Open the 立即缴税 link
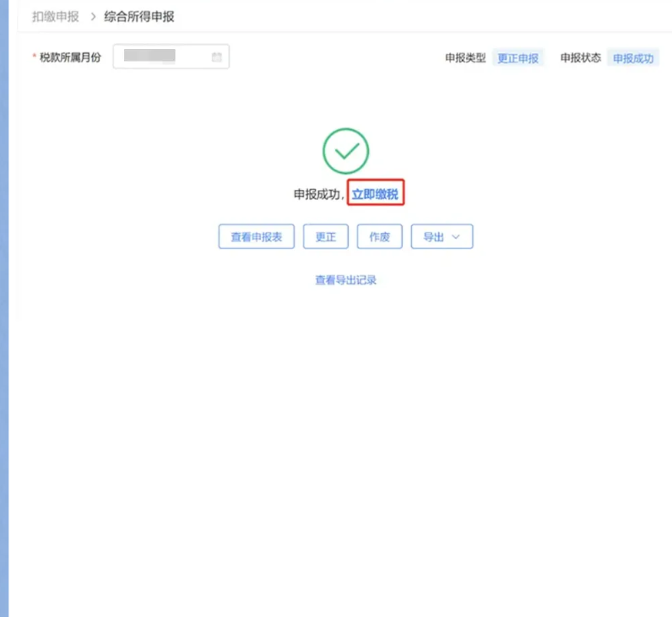672x617 pixels. pyautogui.click(x=376, y=194)
